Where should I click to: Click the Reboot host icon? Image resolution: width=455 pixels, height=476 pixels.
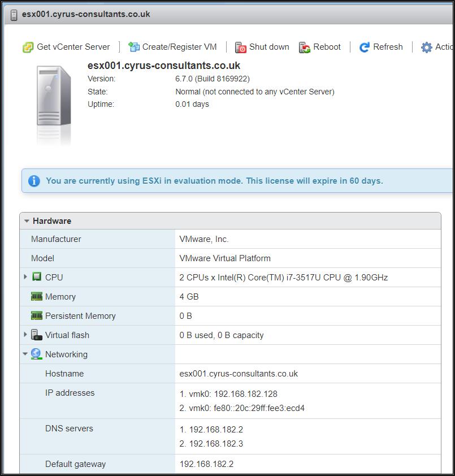(305, 47)
